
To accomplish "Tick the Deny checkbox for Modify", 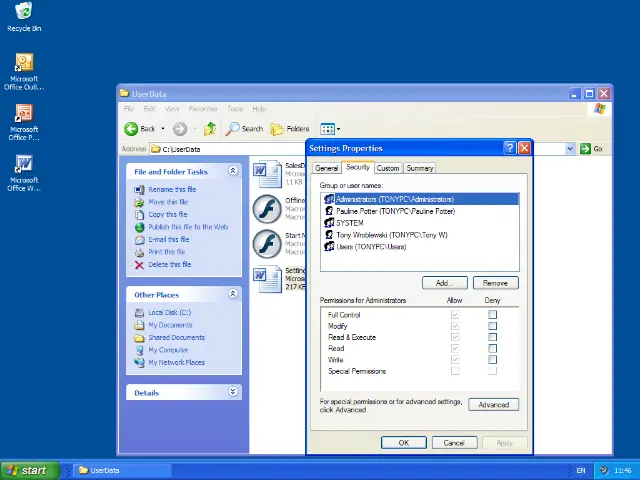I will coord(492,326).
